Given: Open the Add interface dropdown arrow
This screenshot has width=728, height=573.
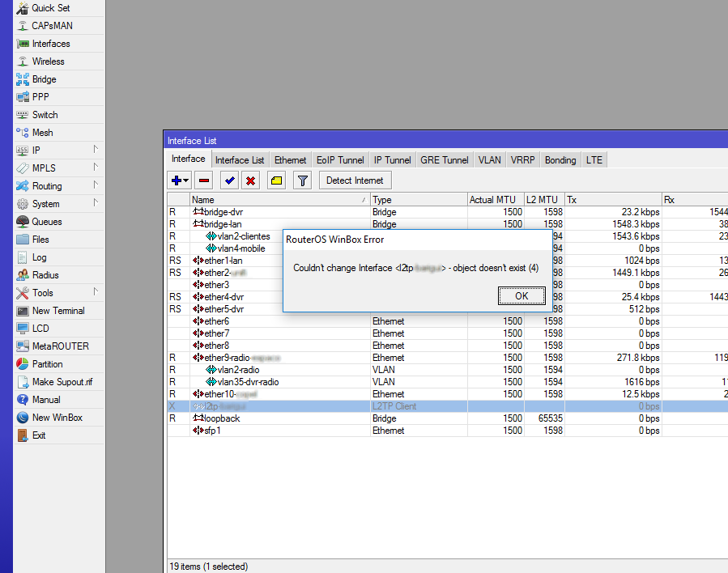Looking at the screenshot, I should 186,180.
